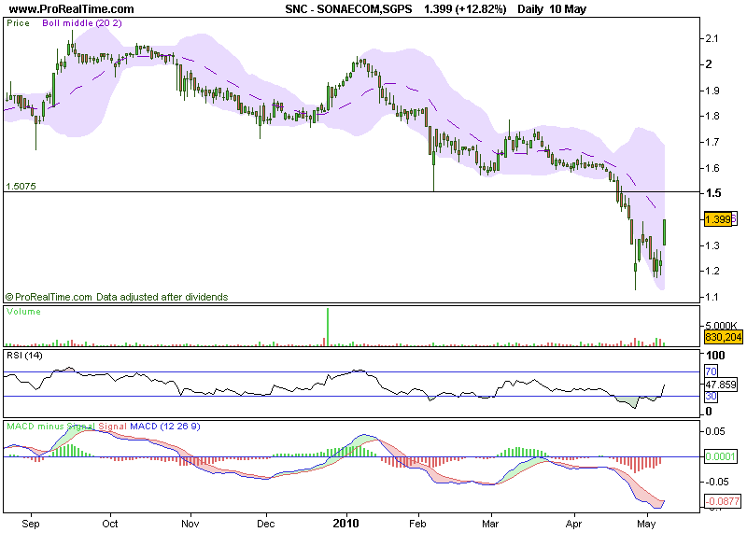Click the www.ProRealTime.com header text
The width and height of the screenshot is (747, 560).
pos(72,9)
